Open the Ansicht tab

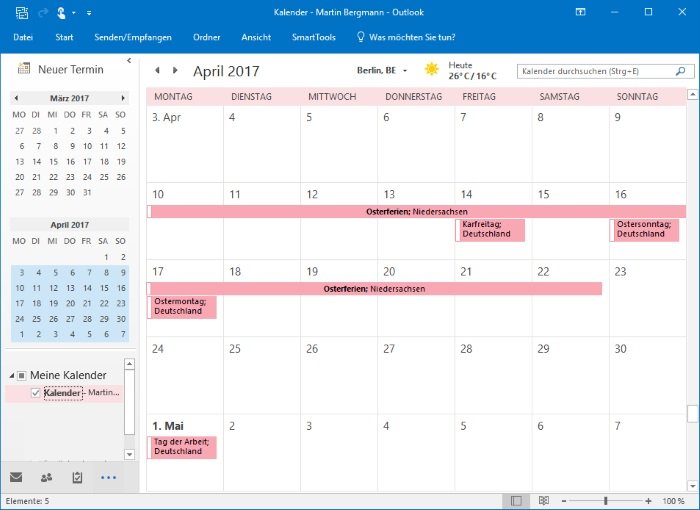(x=256, y=37)
